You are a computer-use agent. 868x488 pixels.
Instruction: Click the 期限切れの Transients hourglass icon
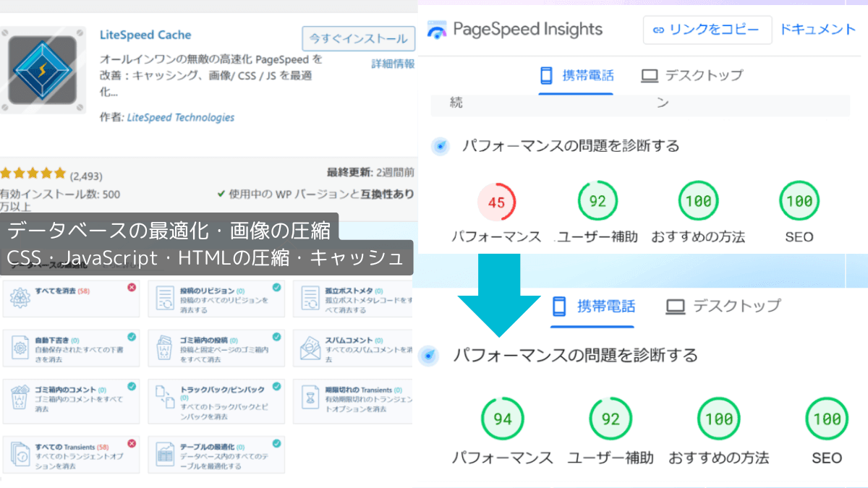(310, 398)
